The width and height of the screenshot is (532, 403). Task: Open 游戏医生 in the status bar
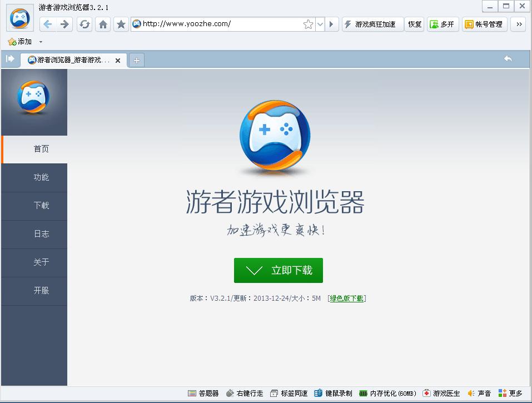click(441, 393)
